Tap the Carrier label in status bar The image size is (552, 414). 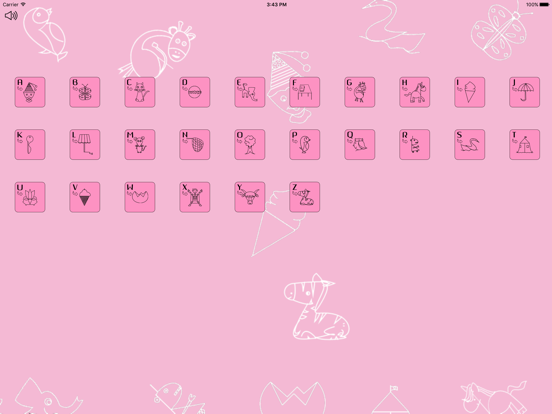[10, 5]
